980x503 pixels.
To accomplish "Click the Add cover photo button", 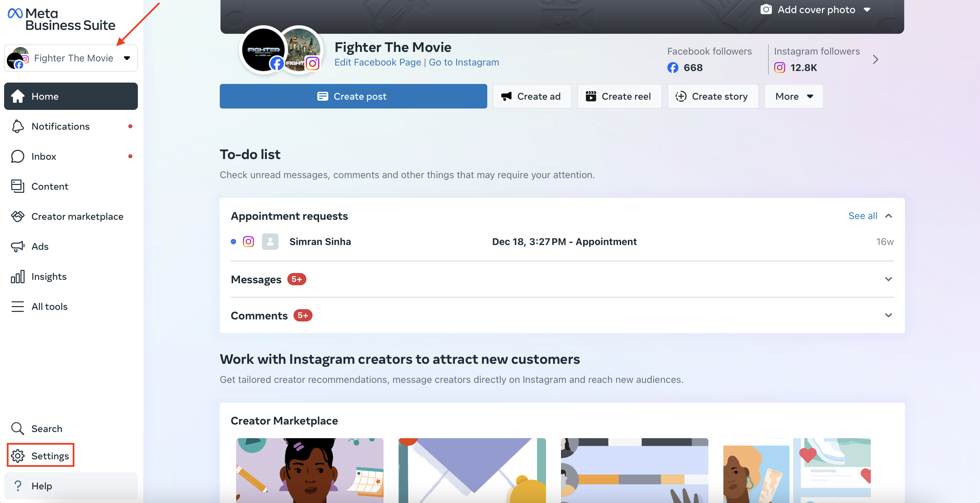I will [x=815, y=10].
